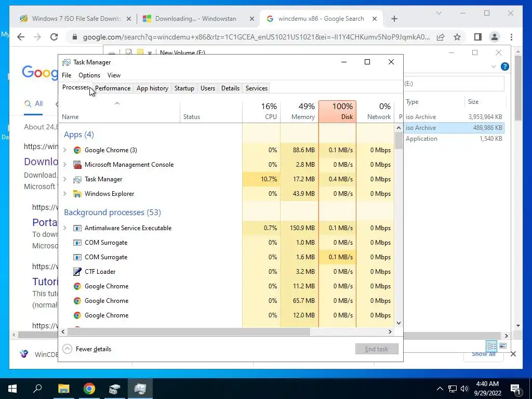Click the Windows Explorer row icon

click(77, 194)
